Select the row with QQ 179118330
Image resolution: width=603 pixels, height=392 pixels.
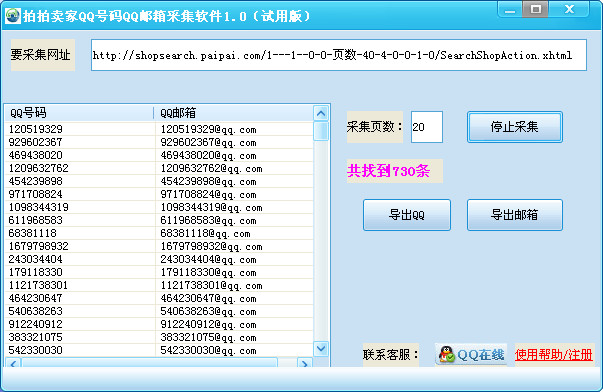coord(159,272)
